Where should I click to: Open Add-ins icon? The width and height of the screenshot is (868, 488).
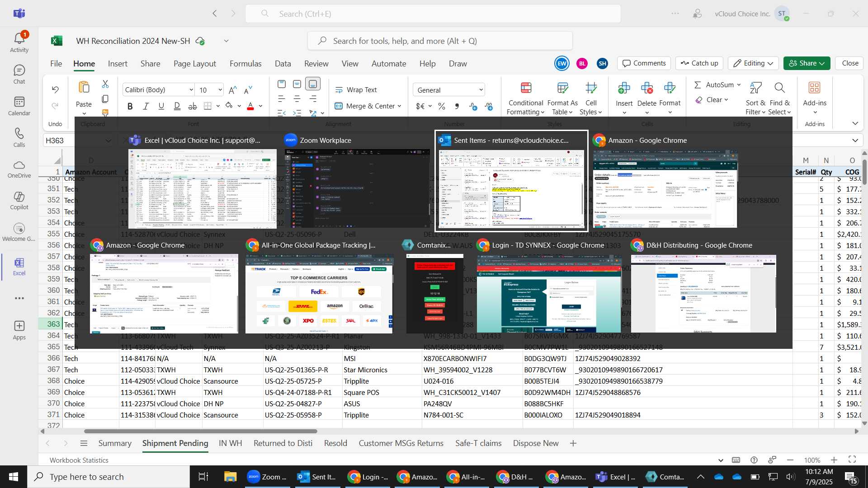point(815,88)
